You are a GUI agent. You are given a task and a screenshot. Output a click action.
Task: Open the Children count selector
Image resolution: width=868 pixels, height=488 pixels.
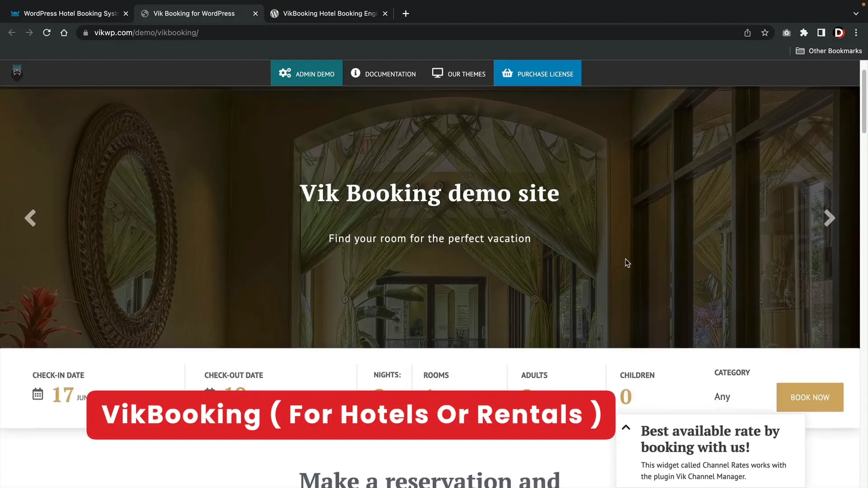(626, 397)
